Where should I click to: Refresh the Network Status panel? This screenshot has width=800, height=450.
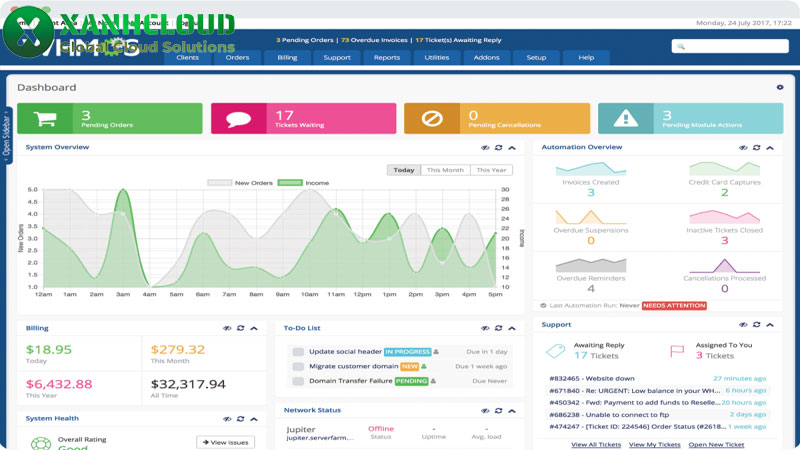point(498,410)
